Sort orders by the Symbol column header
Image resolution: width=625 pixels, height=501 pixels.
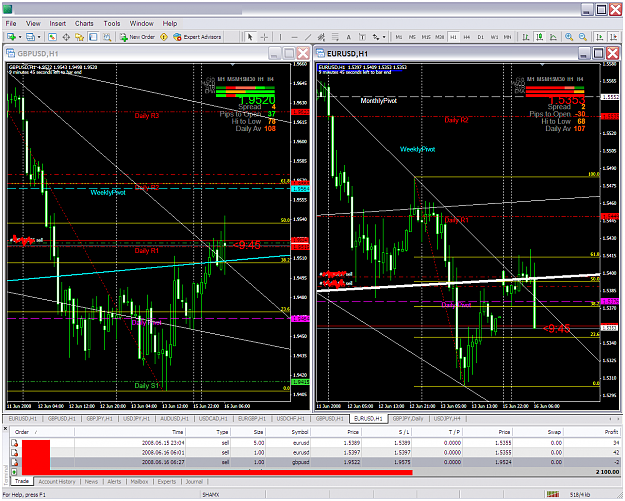(288, 432)
